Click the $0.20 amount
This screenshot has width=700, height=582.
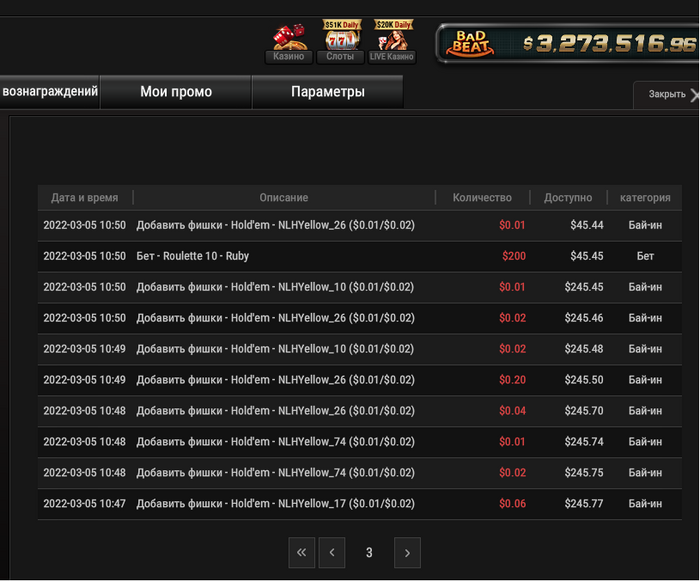pyautogui.click(x=512, y=380)
